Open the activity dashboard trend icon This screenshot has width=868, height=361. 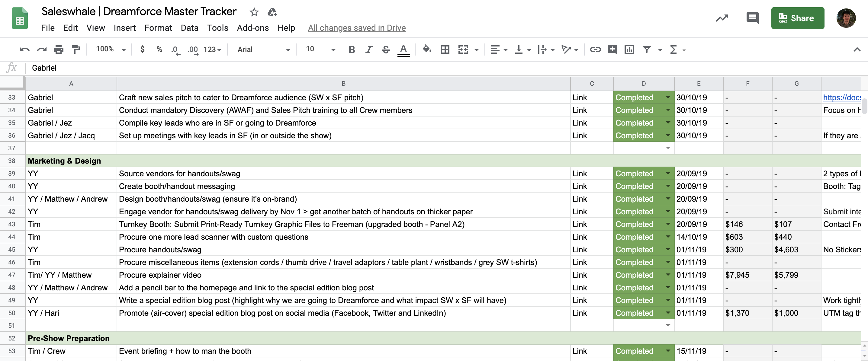pos(722,18)
